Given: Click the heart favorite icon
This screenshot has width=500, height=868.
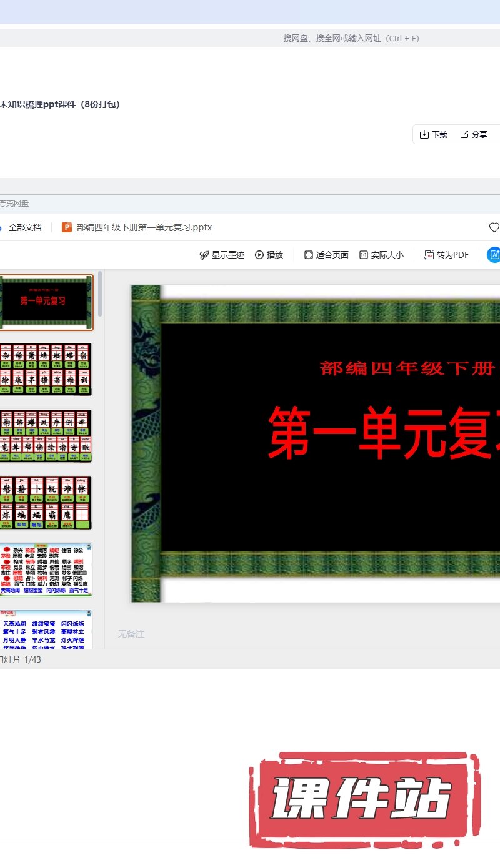Looking at the screenshot, I should pyautogui.click(x=494, y=227).
